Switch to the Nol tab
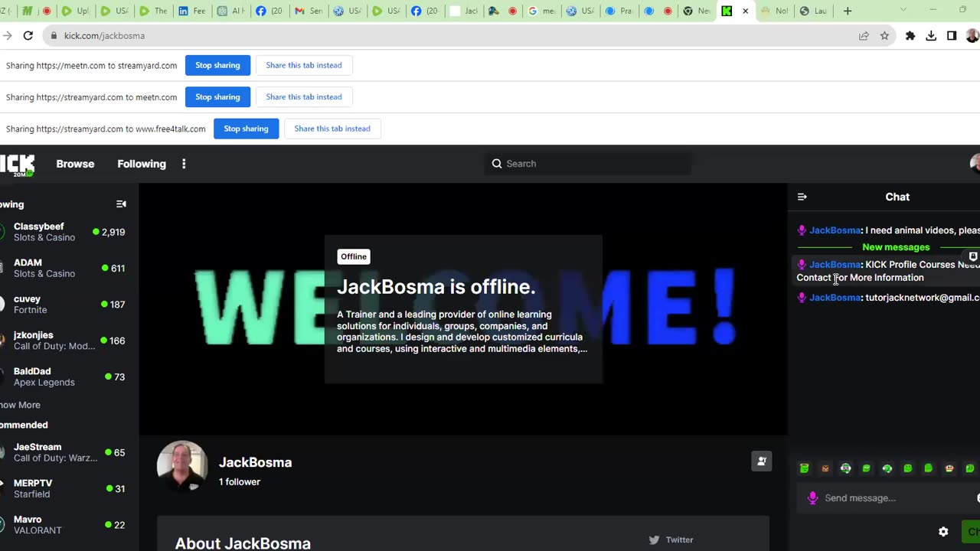Image resolution: width=980 pixels, height=551 pixels. coord(774,11)
